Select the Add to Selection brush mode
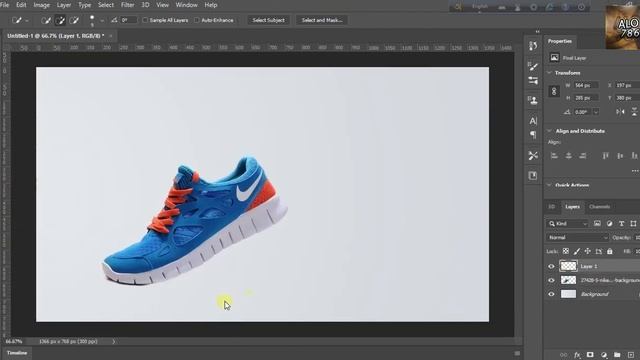The width and height of the screenshot is (640, 360). (x=60, y=20)
